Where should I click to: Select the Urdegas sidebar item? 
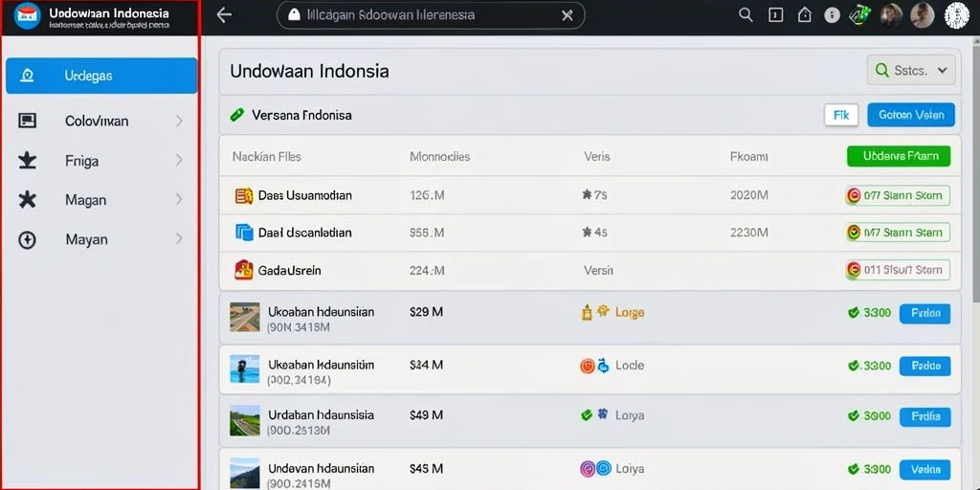pos(101,76)
